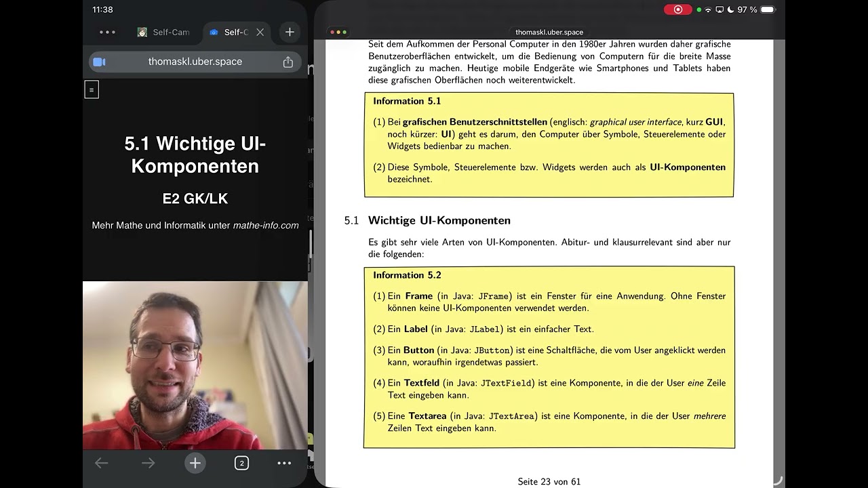The image size is (868, 488).
Task: Click the word JTextArea in the document
Action: pos(511,416)
